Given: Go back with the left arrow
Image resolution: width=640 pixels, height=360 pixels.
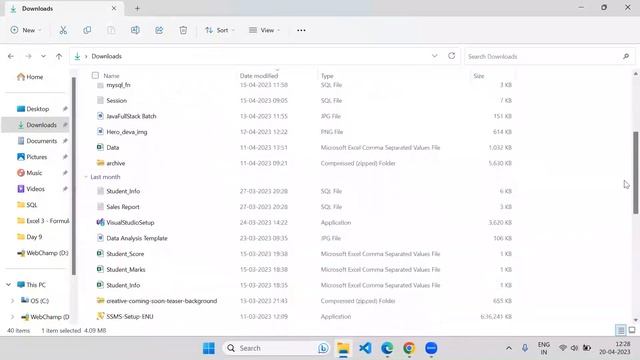Looking at the screenshot, I should (11, 56).
